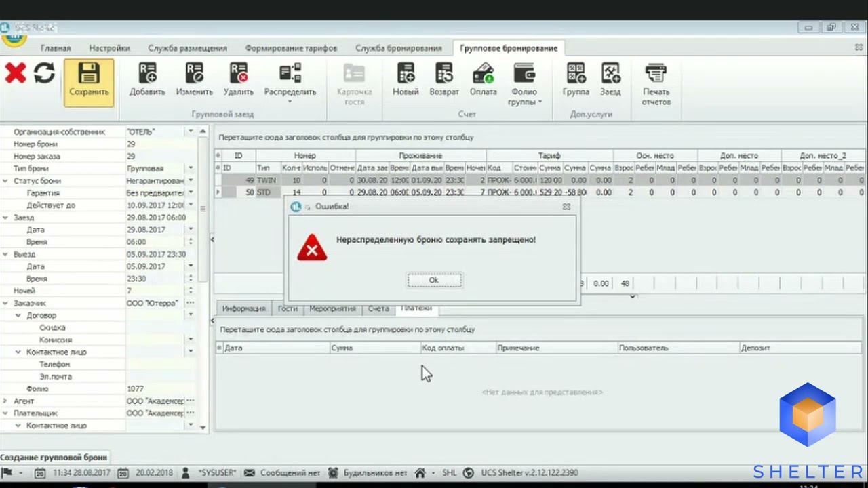Click the left panel collapse arrow
868x488 pixels.
[x=212, y=239]
